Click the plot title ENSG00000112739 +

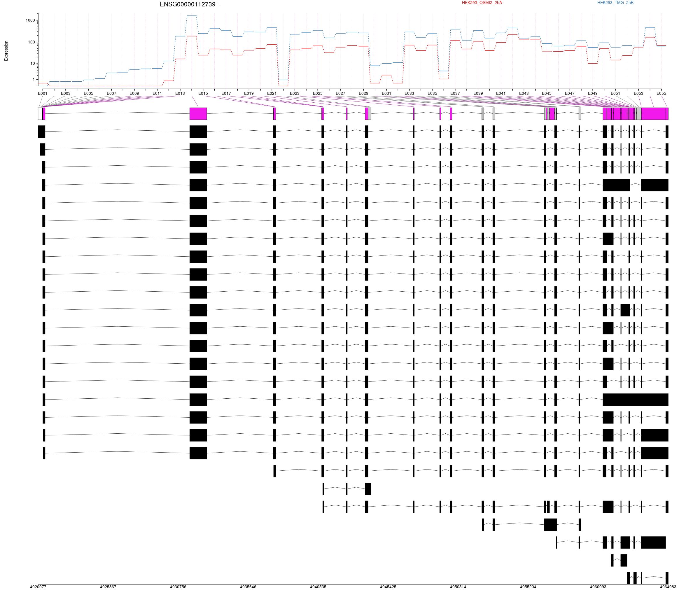point(190,5)
